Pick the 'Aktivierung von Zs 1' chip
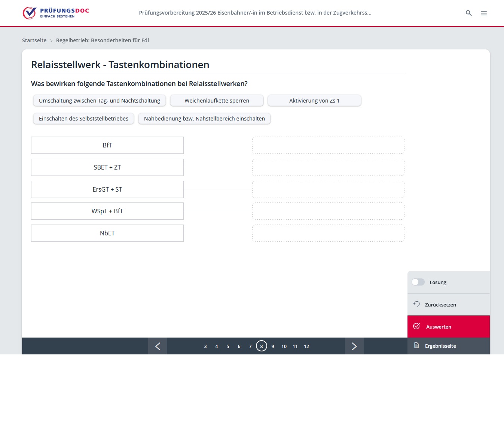 314,101
